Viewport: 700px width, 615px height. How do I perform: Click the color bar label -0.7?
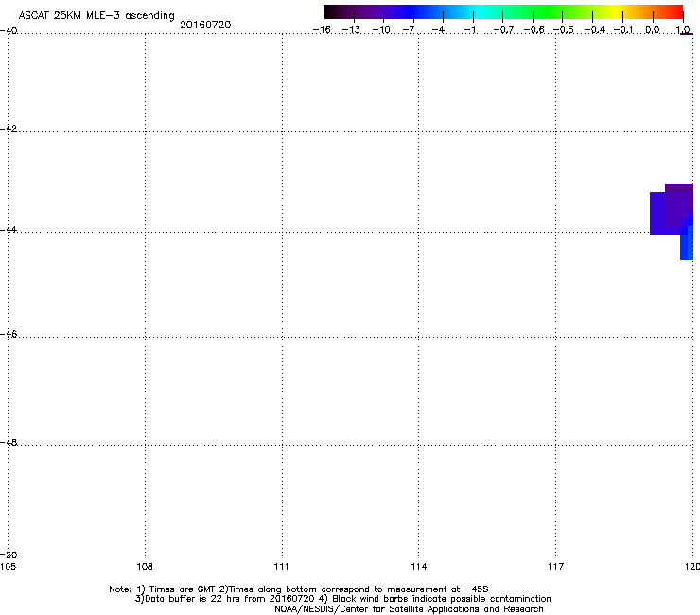coord(503,30)
